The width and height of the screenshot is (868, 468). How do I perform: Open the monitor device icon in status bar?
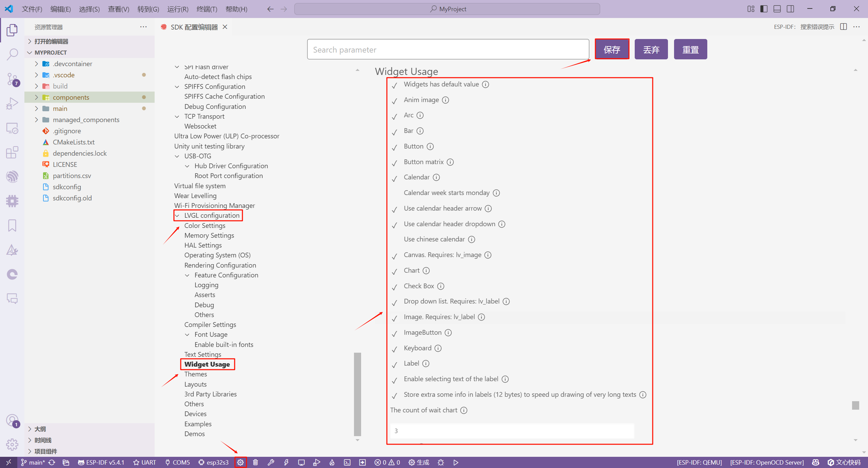click(301, 462)
